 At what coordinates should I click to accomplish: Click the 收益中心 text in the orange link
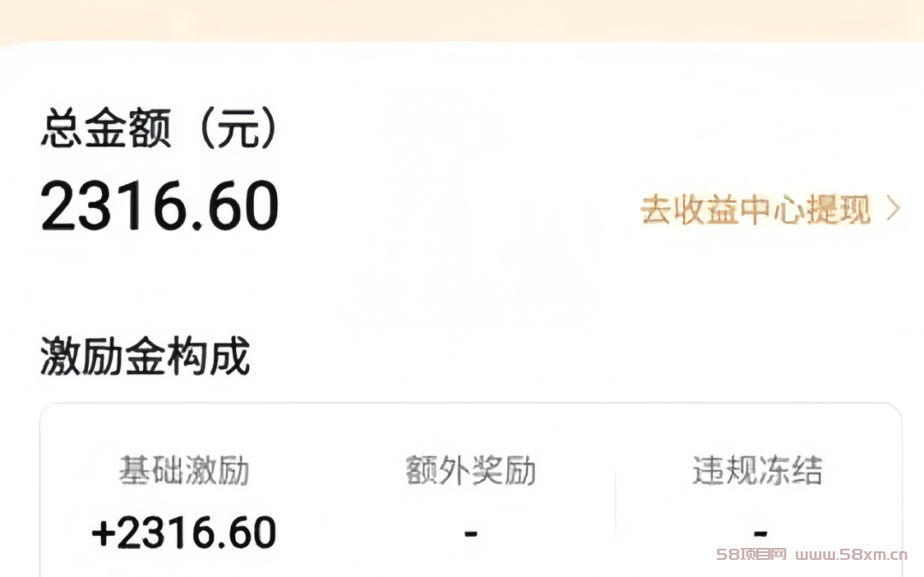click(756, 210)
